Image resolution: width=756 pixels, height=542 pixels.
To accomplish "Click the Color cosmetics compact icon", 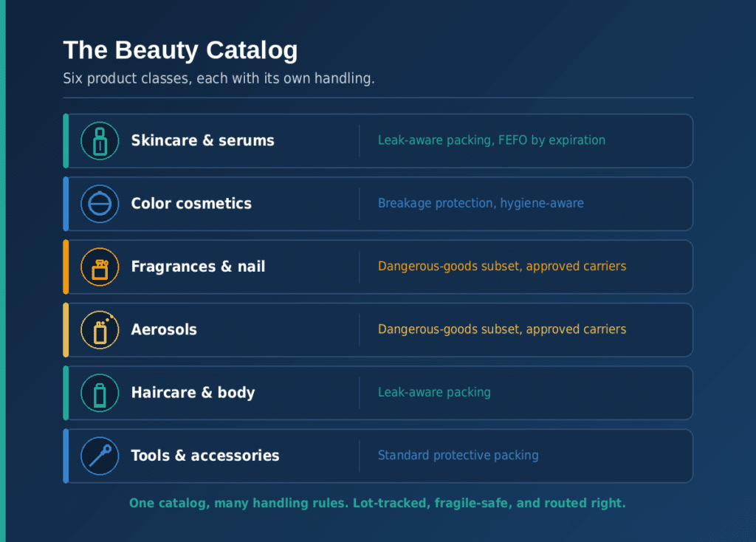I will point(100,204).
